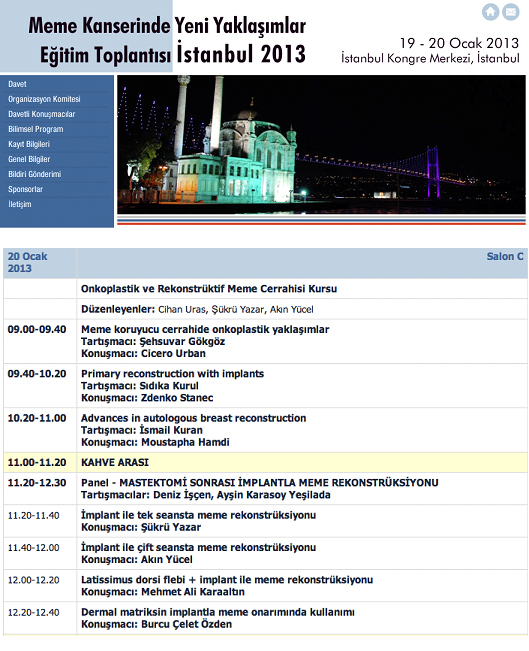Viewport: 529px width, 651px height.
Task: Open Bilimsel Program from sidebar
Action: coord(36,129)
